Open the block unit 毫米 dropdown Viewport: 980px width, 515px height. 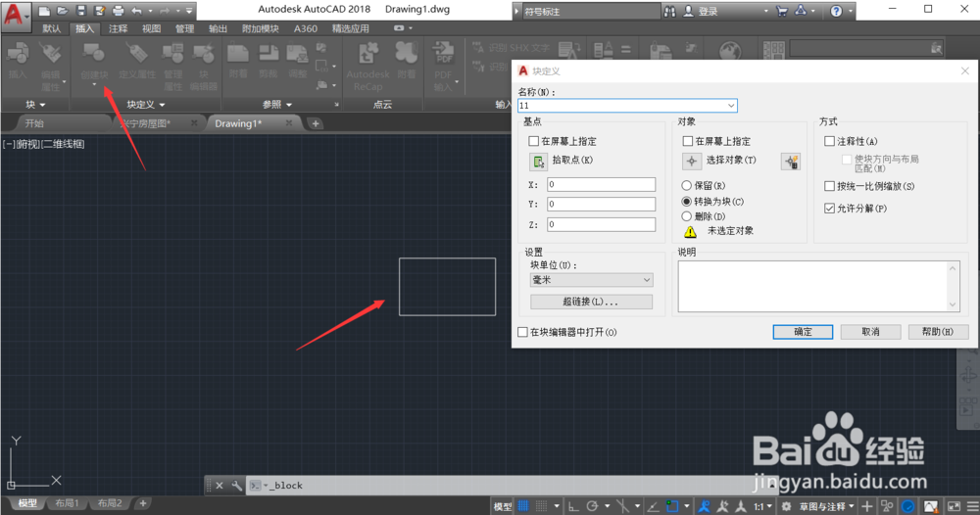591,280
